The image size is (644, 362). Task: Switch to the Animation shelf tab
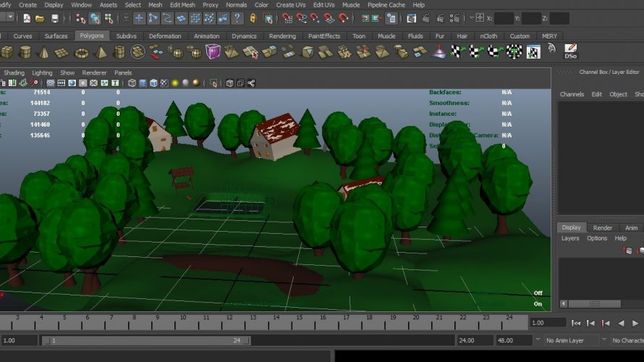[x=206, y=35]
